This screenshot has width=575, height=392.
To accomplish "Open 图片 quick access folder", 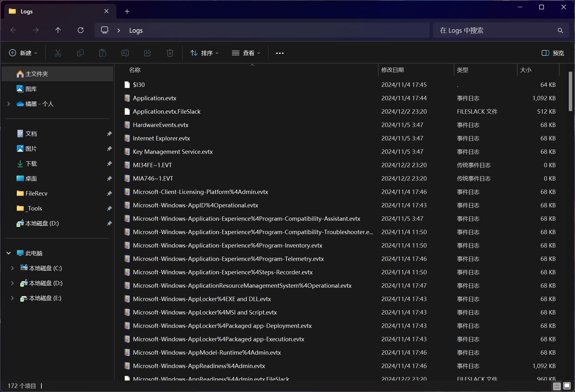I will click(x=58, y=149).
